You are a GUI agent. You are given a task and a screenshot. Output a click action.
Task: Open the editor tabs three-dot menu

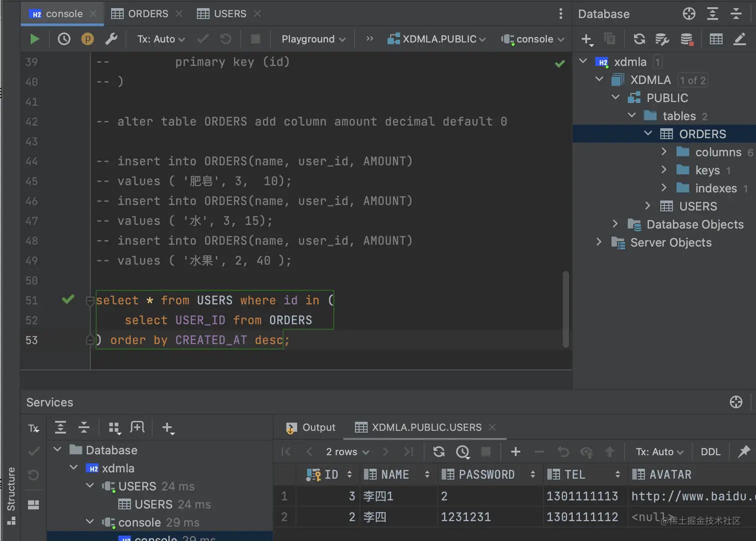click(560, 13)
